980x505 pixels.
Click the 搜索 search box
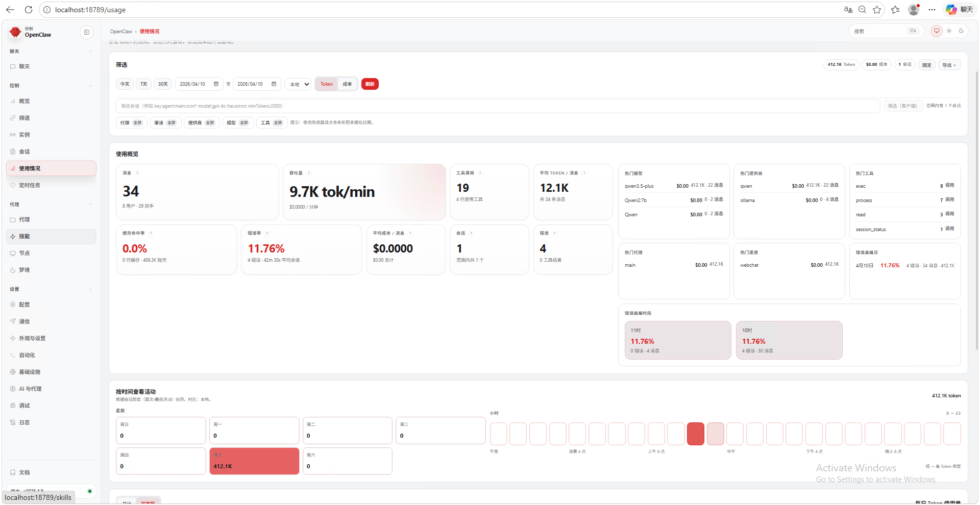point(886,31)
